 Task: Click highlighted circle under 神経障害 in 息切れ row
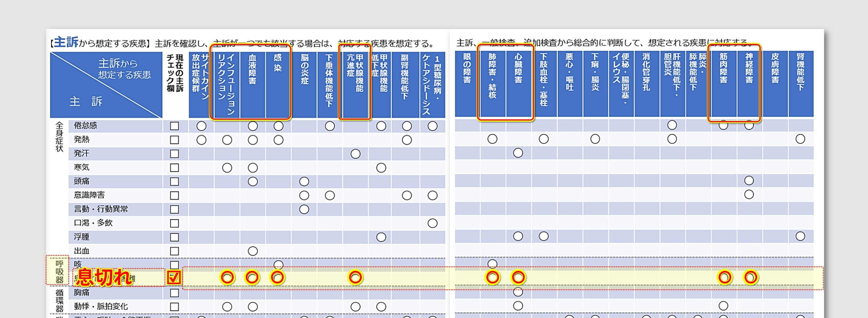pyautogui.click(x=750, y=277)
